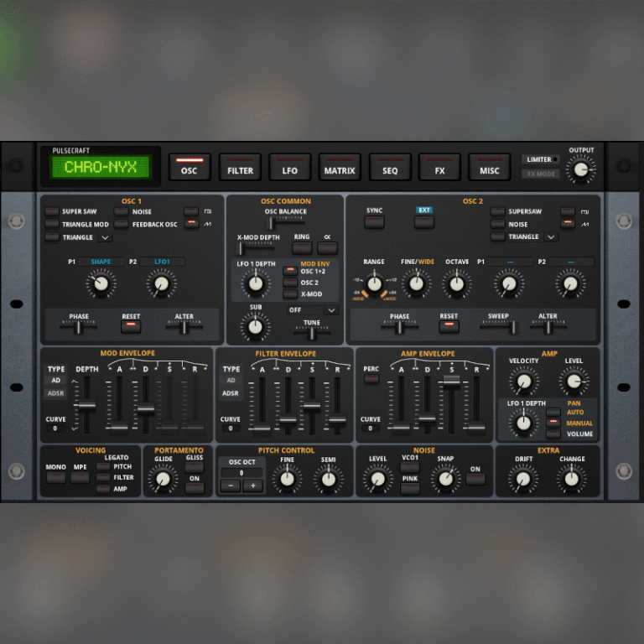The height and width of the screenshot is (644, 644).
Task: Open OSC 1 TRIANGLE waveform dropdown
Action: click(x=105, y=237)
